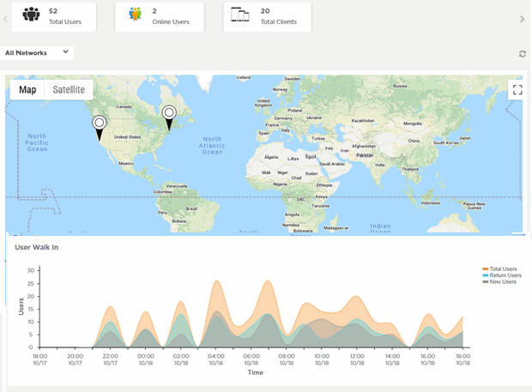532x392 pixels.
Task: Toggle Return Users series in chart legend
Action: 503,275
